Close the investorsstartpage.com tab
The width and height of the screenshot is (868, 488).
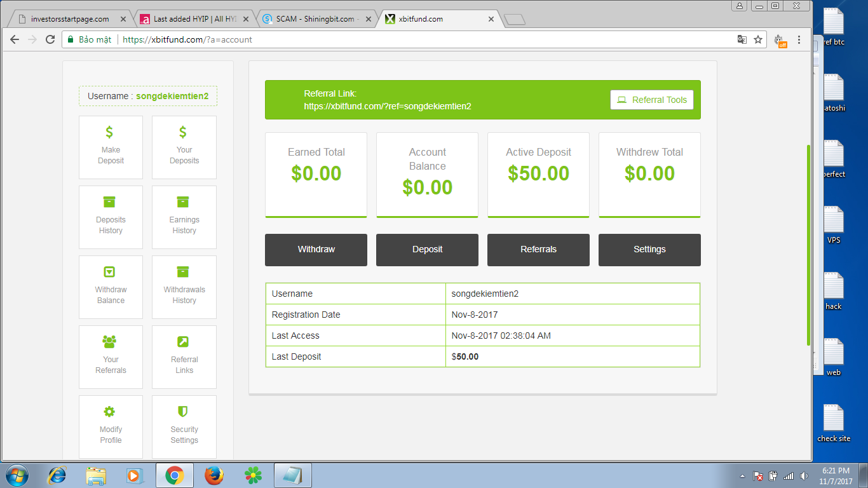(123, 19)
